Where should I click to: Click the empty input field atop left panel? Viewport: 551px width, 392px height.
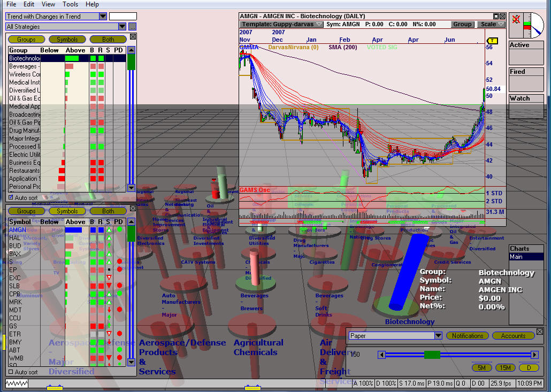(x=123, y=16)
